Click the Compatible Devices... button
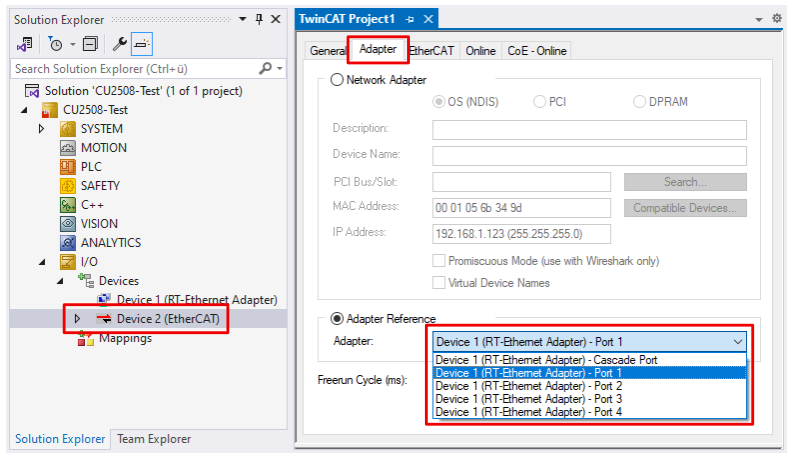 tap(685, 208)
